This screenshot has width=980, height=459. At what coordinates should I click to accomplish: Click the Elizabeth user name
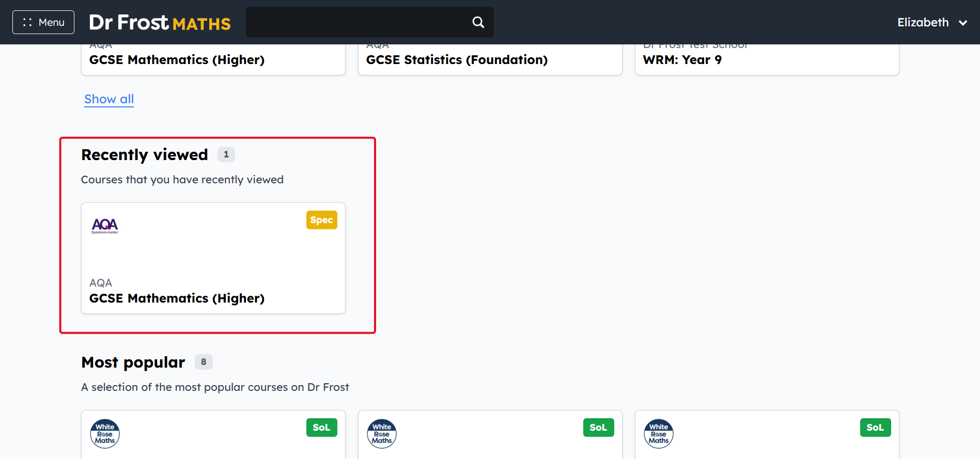pos(923,23)
